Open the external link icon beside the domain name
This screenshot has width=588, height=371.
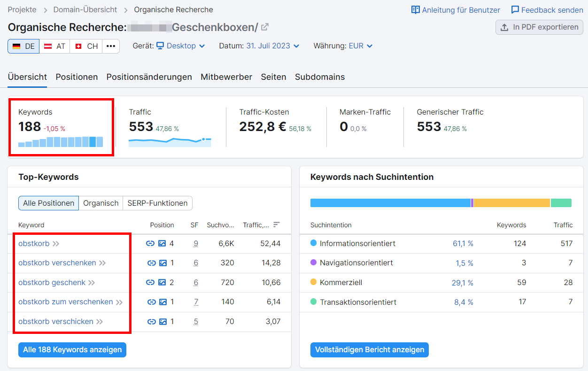[x=264, y=27]
